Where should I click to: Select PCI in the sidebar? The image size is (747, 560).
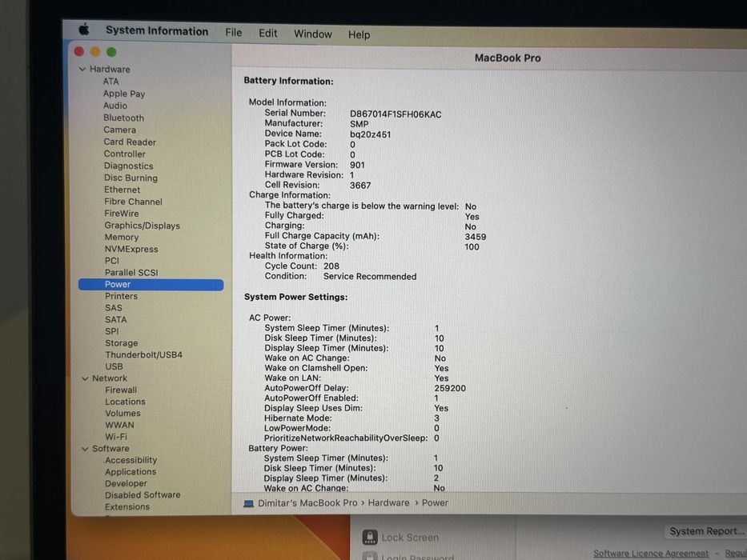point(112,261)
